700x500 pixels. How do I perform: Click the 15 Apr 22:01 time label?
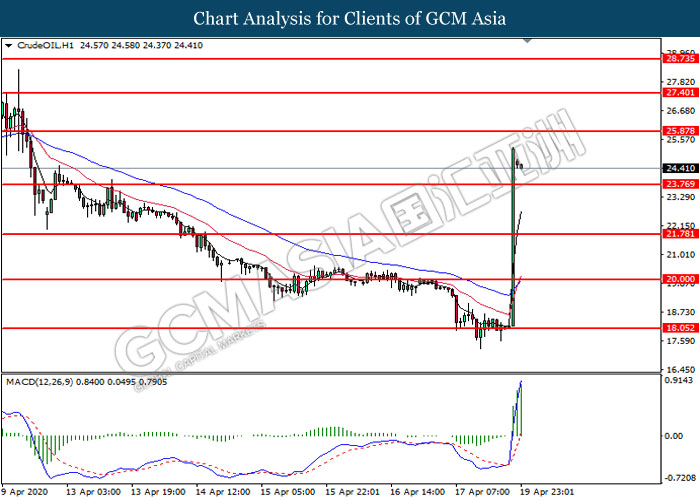(352, 492)
